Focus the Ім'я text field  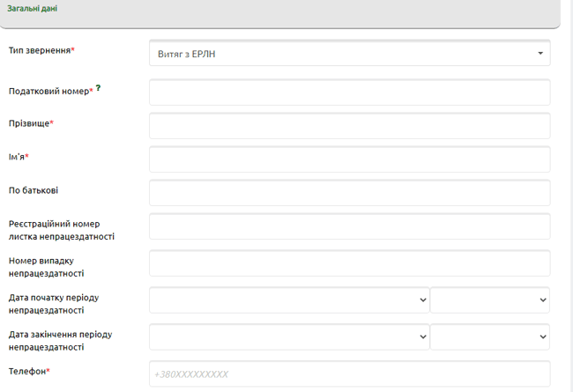tap(350, 159)
